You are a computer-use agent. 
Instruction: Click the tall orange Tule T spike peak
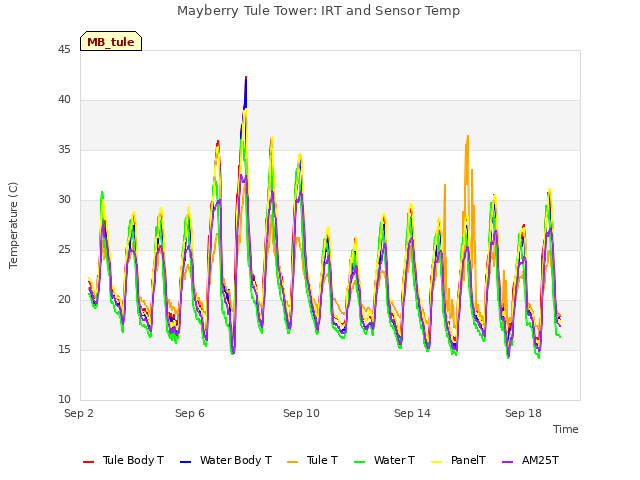tap(468, 136)
